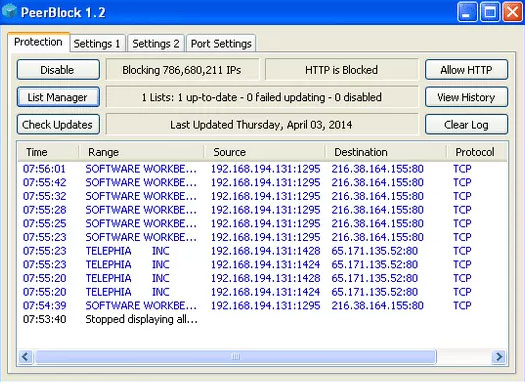The height and width of the screenshot is (382, 525).
Task: Sort log by Destination column header
Action: (x=385, y=152)
